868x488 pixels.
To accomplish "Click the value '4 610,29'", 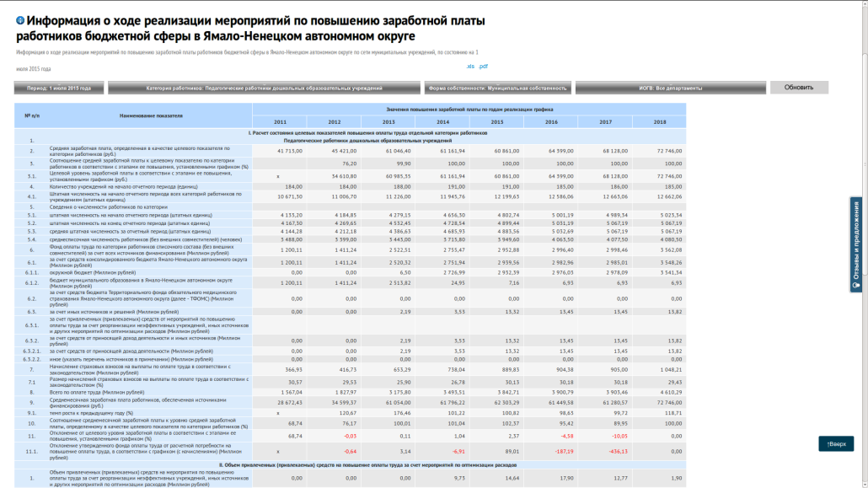I will click(671, 392).
